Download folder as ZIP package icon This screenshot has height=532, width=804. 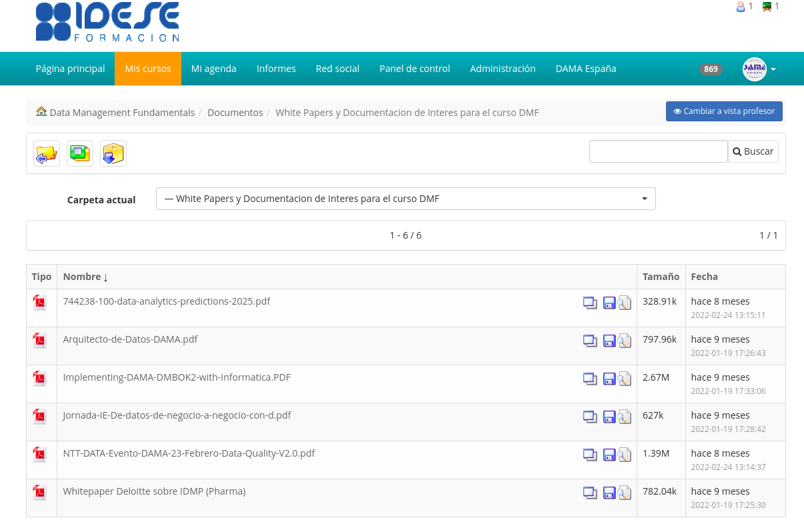(113, 153)
